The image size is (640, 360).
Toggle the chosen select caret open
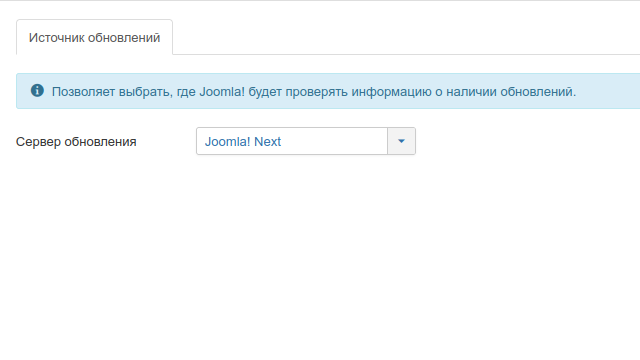tap(401, 141)
